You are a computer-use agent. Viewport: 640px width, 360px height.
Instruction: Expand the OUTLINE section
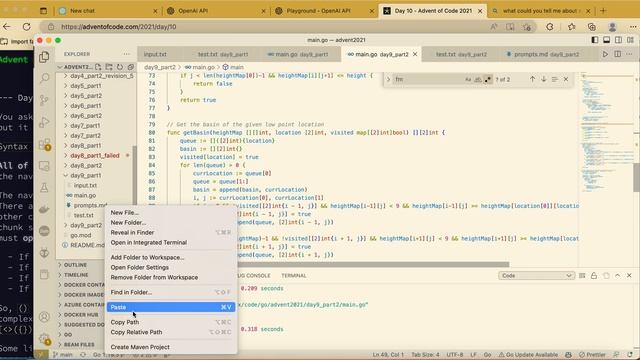(75, 265)
